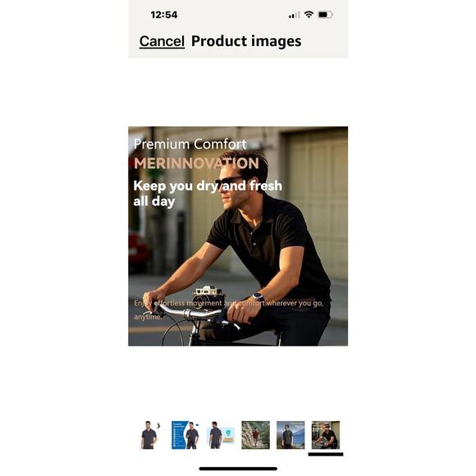Image resolution: width=476 pixels, height=476 pixels.
Task: Tap the home indicator bar at bottom
Action: pyautogui.click(x=238, y=469)
